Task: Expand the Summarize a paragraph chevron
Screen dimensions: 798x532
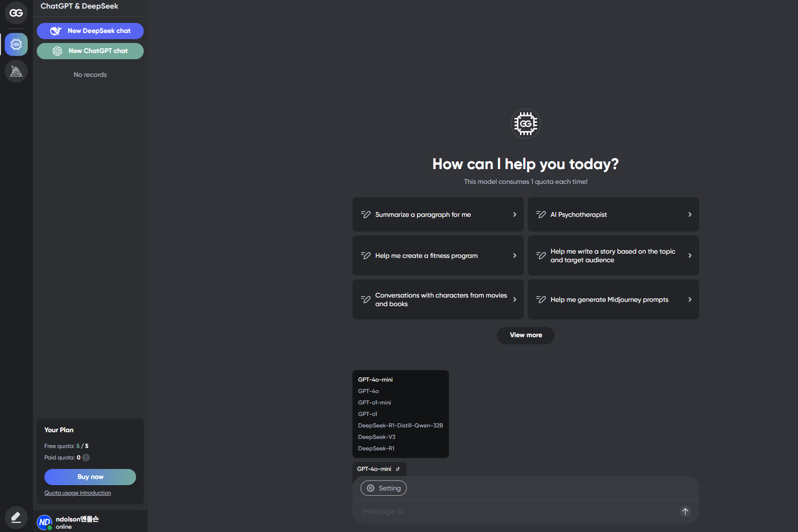Action: [515, 214]
